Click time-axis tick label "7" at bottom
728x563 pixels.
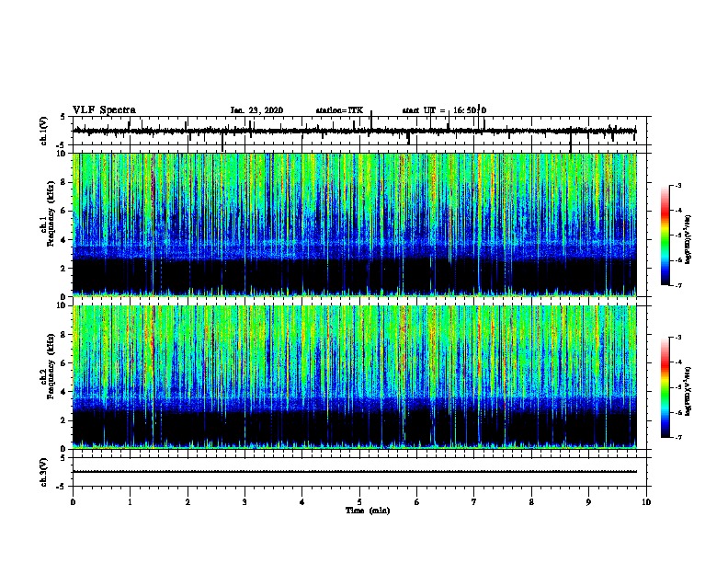pyautogui.click(x=474, y=502)
